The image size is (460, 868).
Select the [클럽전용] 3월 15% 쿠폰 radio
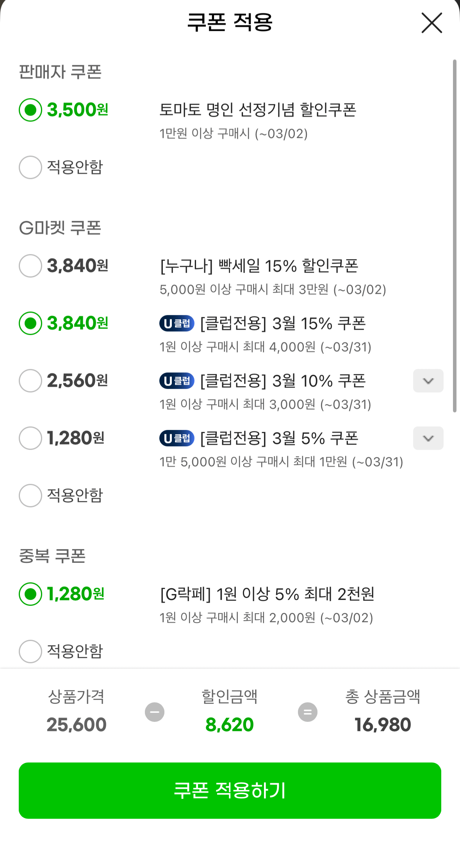coord(30,324)
